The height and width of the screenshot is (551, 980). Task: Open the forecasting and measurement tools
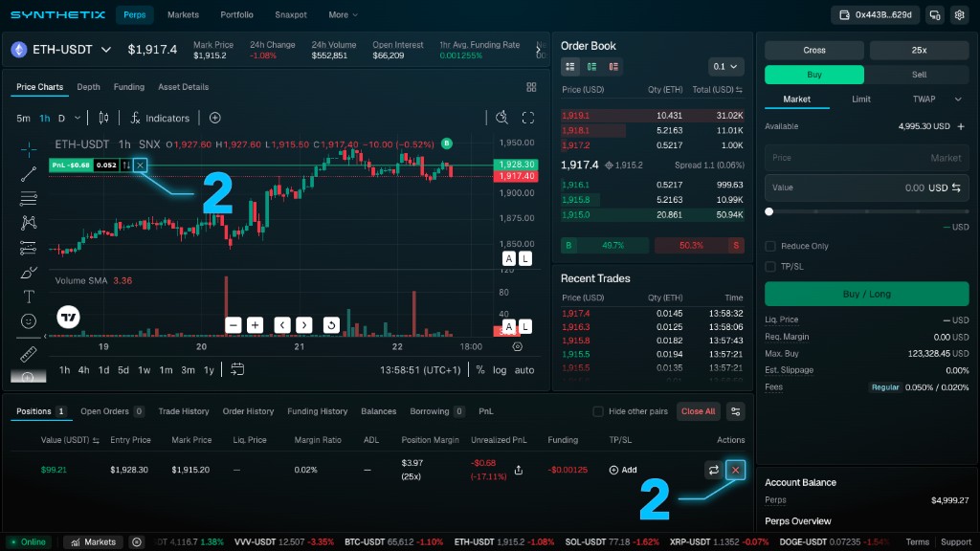[29, 248]
